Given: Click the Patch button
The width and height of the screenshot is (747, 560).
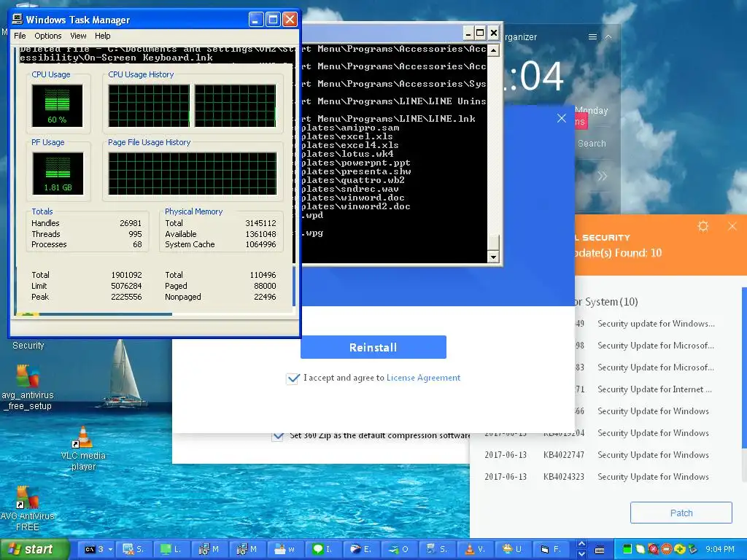Looking at the screenshot, I should tap(681, 513).
